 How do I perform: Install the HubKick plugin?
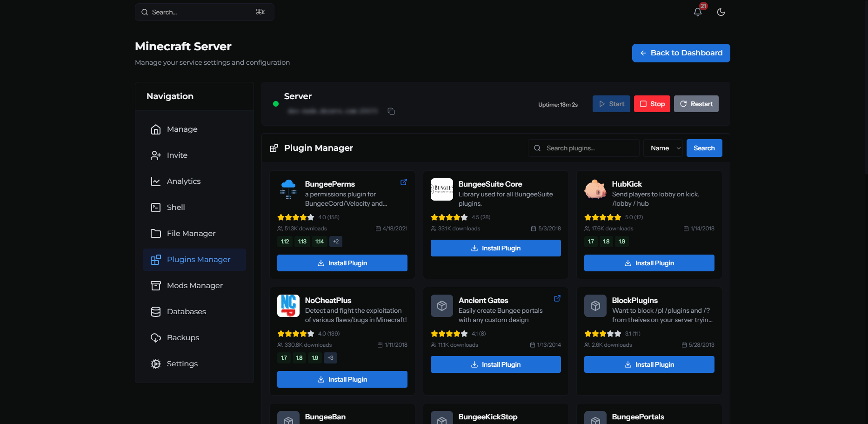tap(649, 263)
